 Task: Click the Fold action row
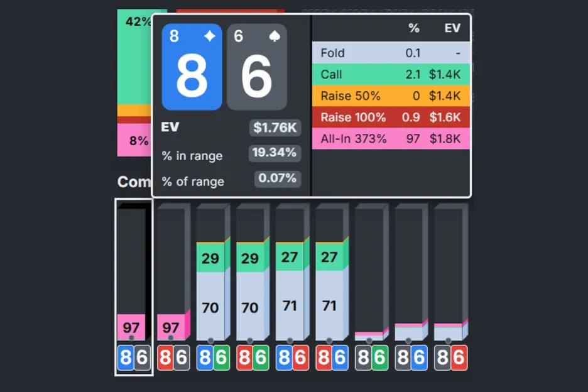click(x=391, y=53)
